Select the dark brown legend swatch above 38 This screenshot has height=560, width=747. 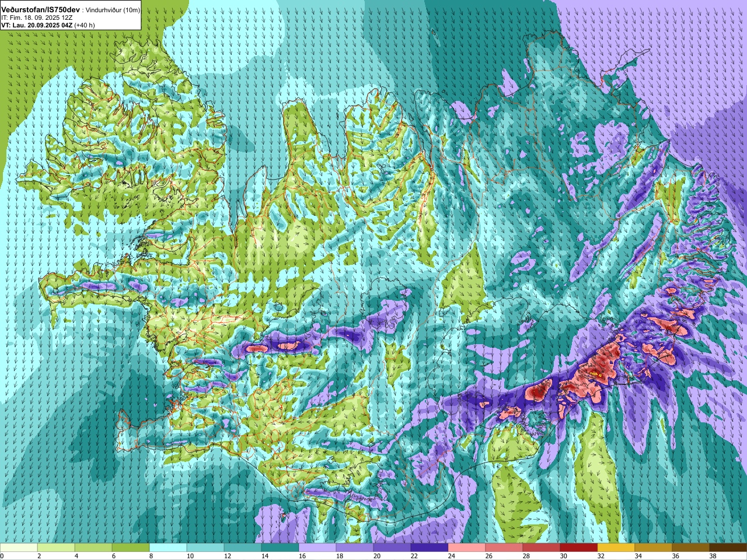click(728, 548)
